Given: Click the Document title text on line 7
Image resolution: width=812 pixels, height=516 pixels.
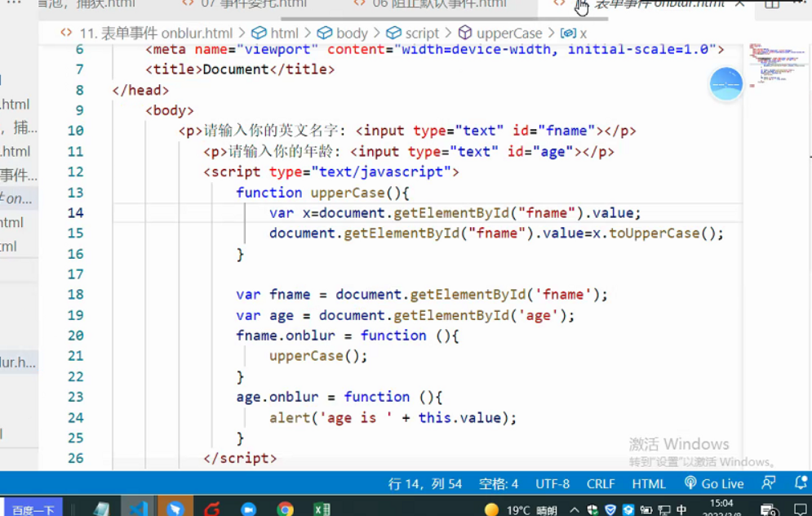Looking at the screenshot, I should [x=236, y=69].
